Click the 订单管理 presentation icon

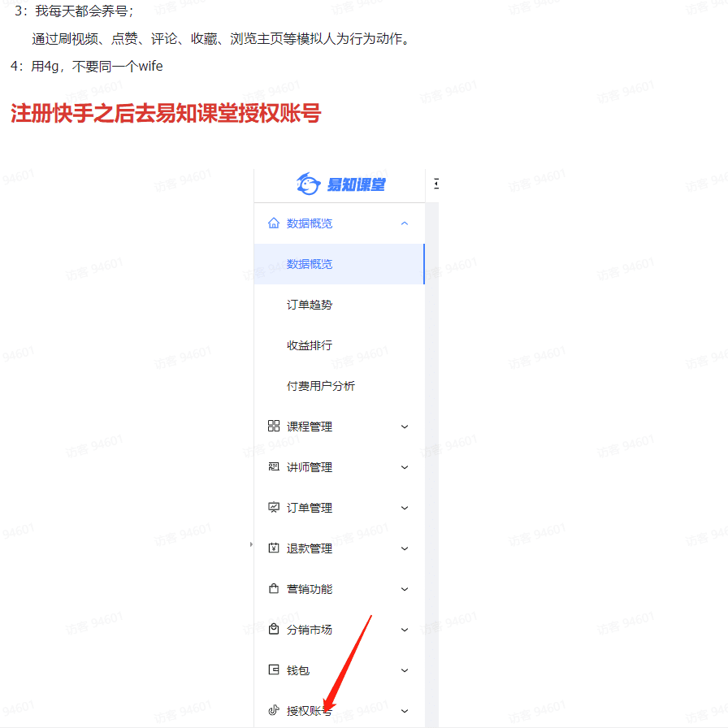pyautogui.click(x=274, y=508)
